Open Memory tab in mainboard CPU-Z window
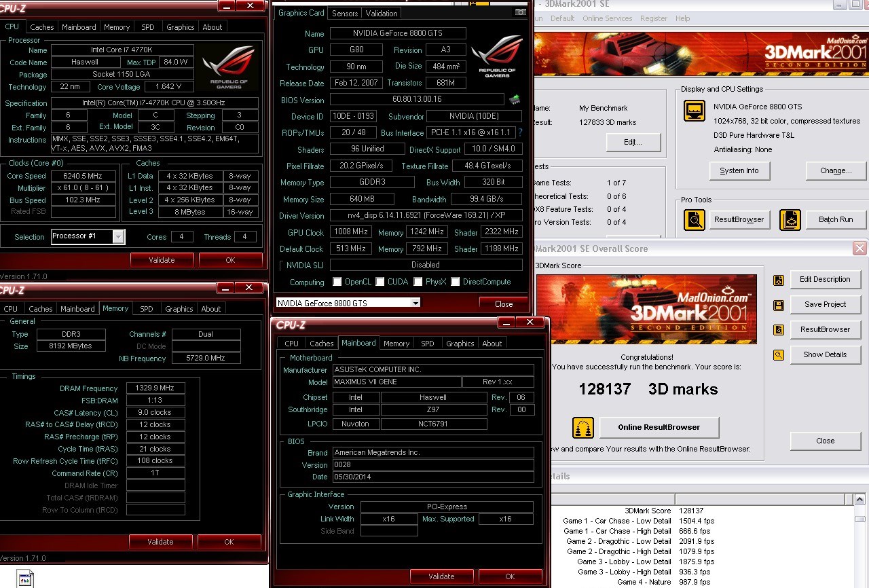 pyautogui.click(x=396, y=344)
